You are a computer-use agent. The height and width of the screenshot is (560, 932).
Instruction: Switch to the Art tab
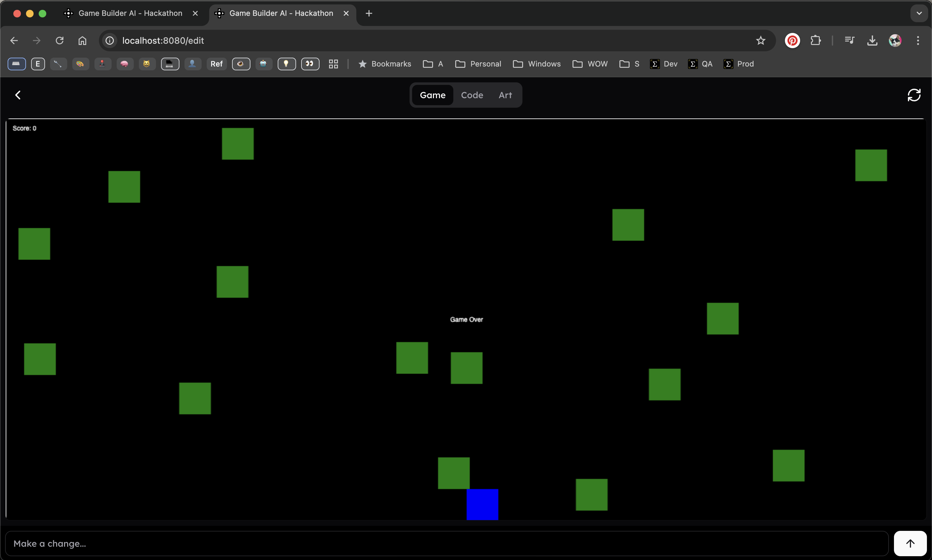(x=505, y=95)
